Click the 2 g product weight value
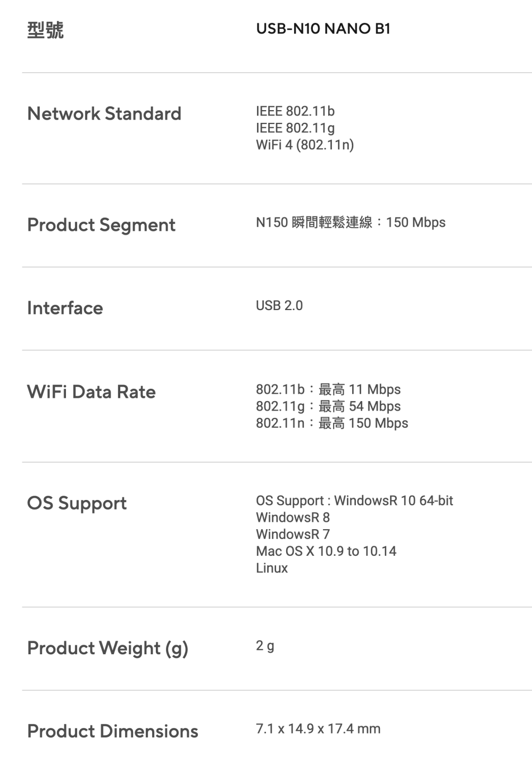Viewport: 532px width, 767px height. point(265,646)
